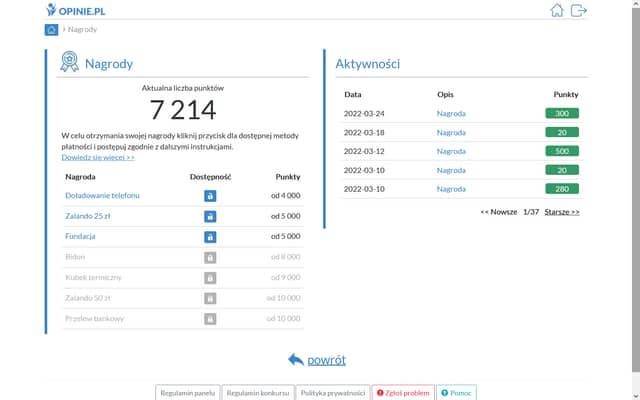Go to older entries via Starsze
Screen dimensions: 640x400
pos(562,212)
